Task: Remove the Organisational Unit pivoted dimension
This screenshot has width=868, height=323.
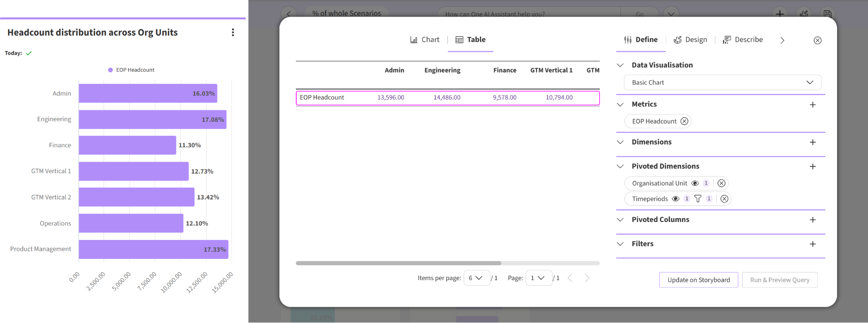Action: click(721, 183)
